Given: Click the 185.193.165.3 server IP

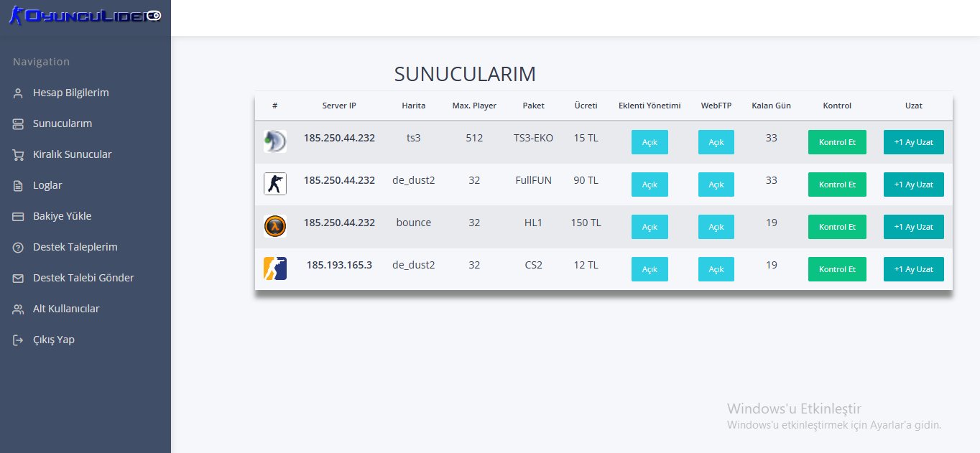Looking at the screenshot, I should [x=339, y=265].
